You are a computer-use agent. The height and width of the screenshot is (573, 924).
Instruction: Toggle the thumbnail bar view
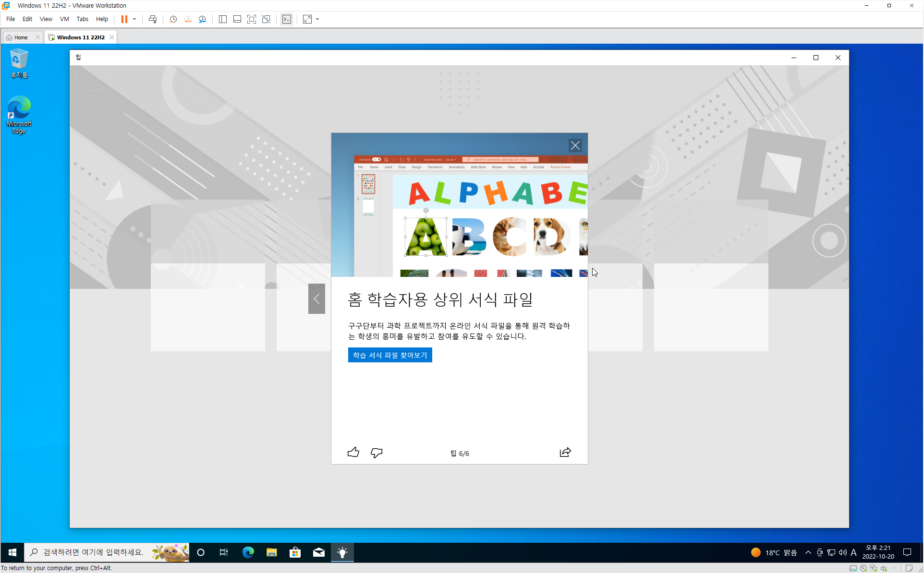pyautogui.click(x=237, y=19)
